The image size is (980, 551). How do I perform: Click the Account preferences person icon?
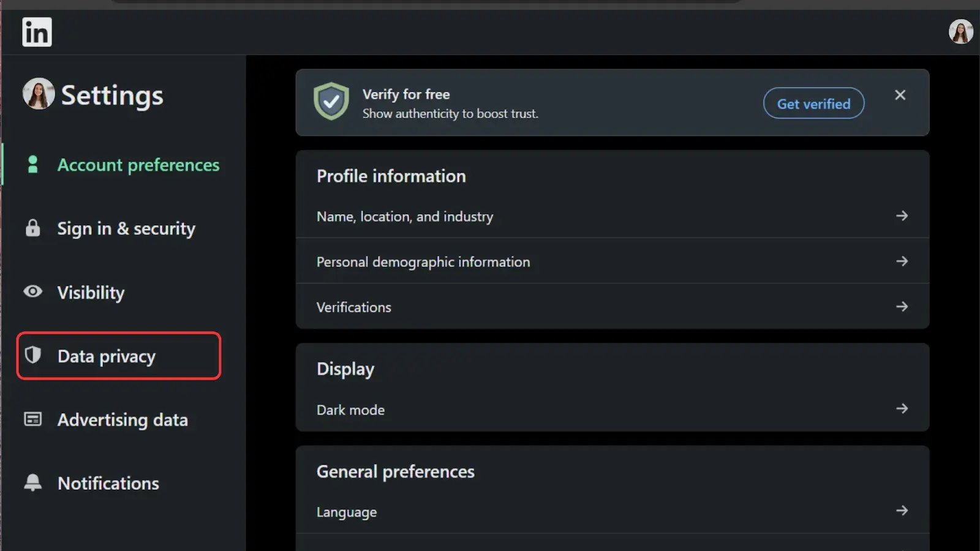[33, 165]
